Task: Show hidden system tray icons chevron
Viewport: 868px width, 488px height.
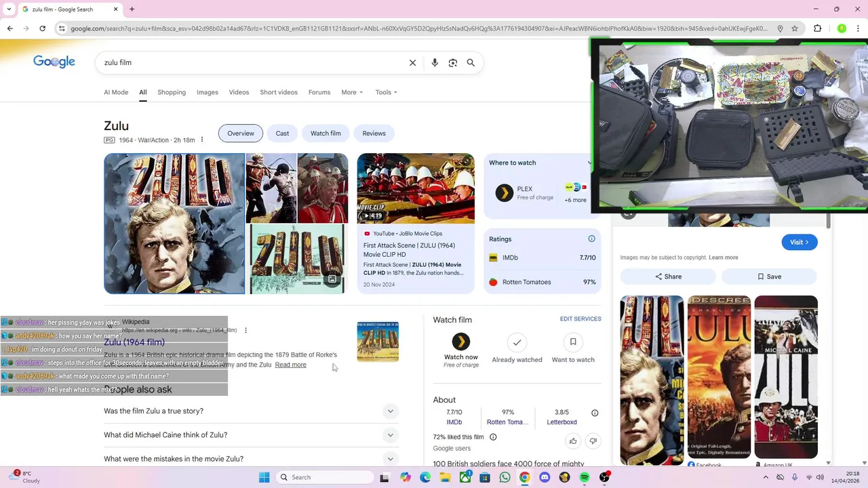Action: tap(766, 477)
